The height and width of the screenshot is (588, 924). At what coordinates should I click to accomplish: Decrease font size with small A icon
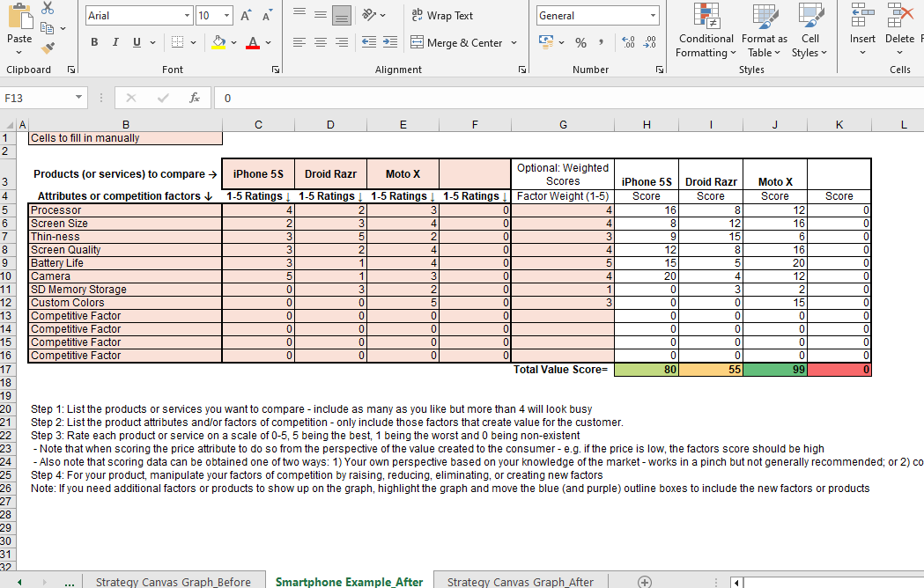pyautogui.click(x=267, y=16)
